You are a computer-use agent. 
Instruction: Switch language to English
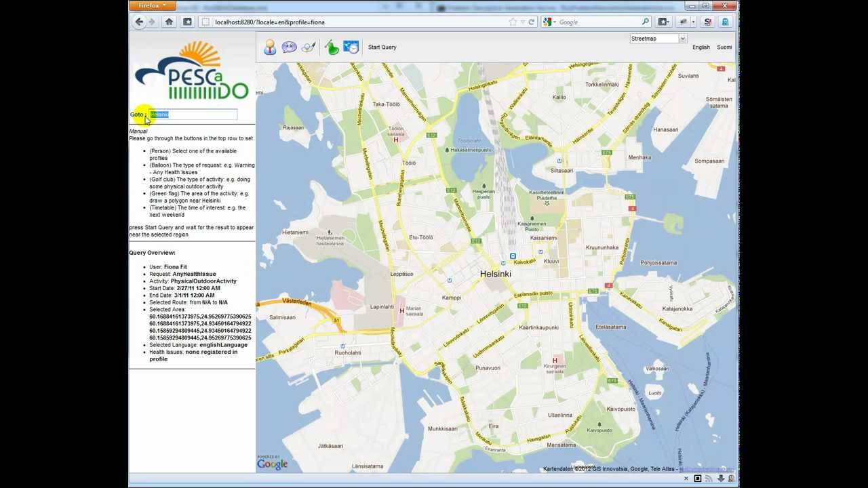coord(701,47)
